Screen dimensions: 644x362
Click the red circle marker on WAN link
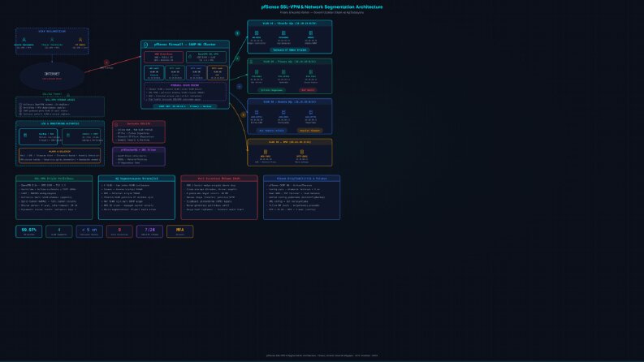pyautogui.click(x=106, y=62)
